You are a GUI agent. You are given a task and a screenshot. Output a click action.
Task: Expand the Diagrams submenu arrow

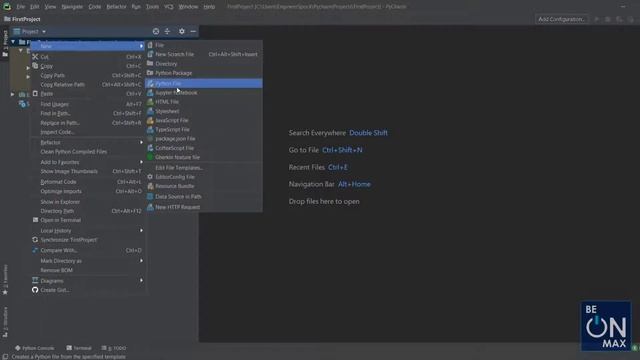141,281
